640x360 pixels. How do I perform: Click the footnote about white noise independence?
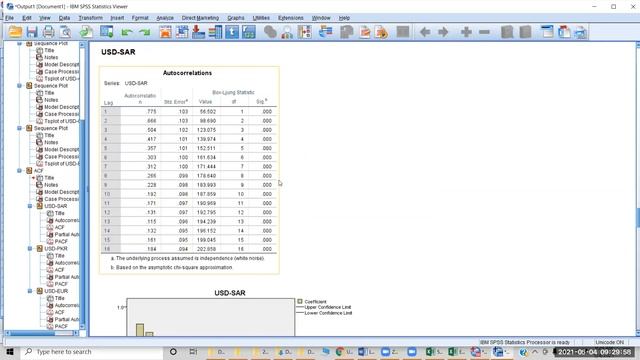pyautogui.click(x=188, y=258)
